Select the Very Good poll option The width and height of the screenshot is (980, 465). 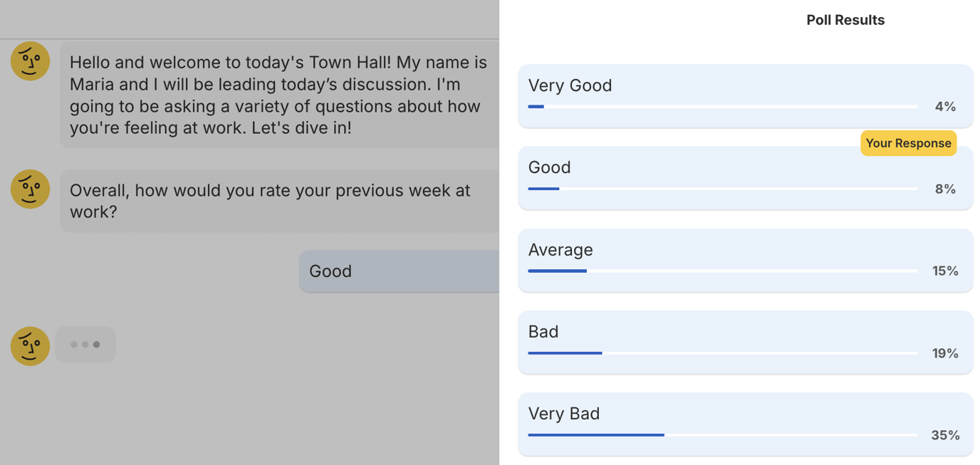click(745, 95)
